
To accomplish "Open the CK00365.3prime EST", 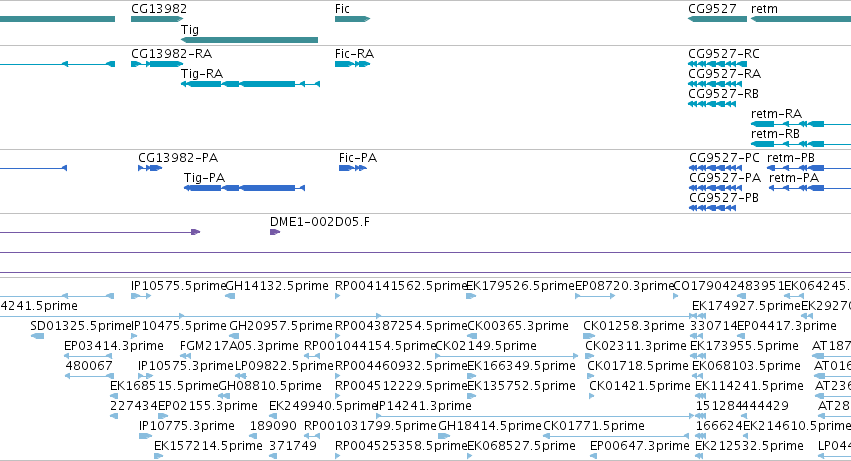I will coord(472,336).
